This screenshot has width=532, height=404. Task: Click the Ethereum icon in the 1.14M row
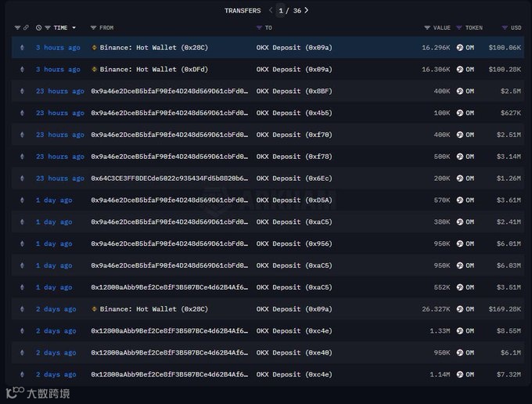22,374
